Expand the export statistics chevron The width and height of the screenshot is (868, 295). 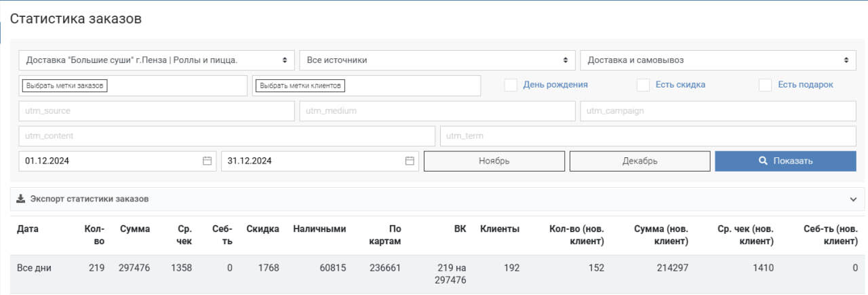click(x=853, y=199)
